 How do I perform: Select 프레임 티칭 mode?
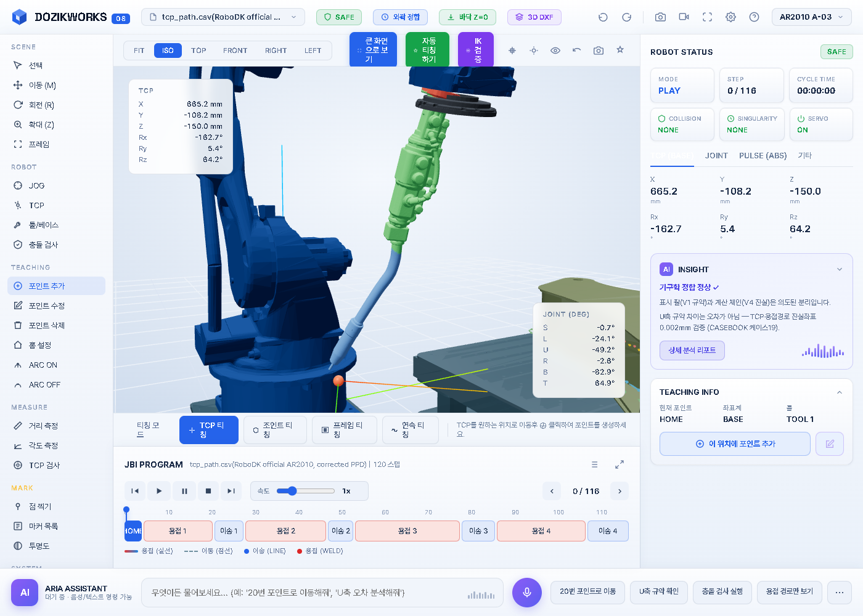(x=345, y=430)
